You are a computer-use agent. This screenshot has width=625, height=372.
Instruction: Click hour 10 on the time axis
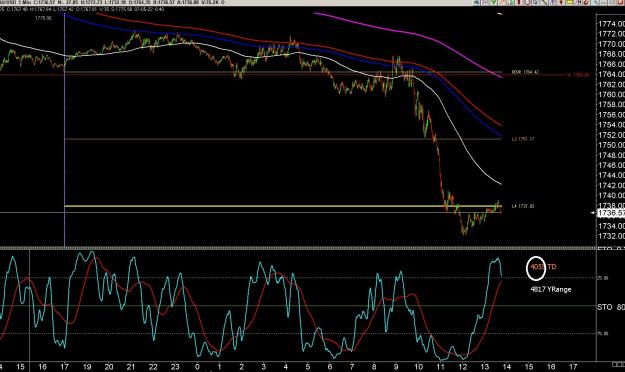[418, 367]
